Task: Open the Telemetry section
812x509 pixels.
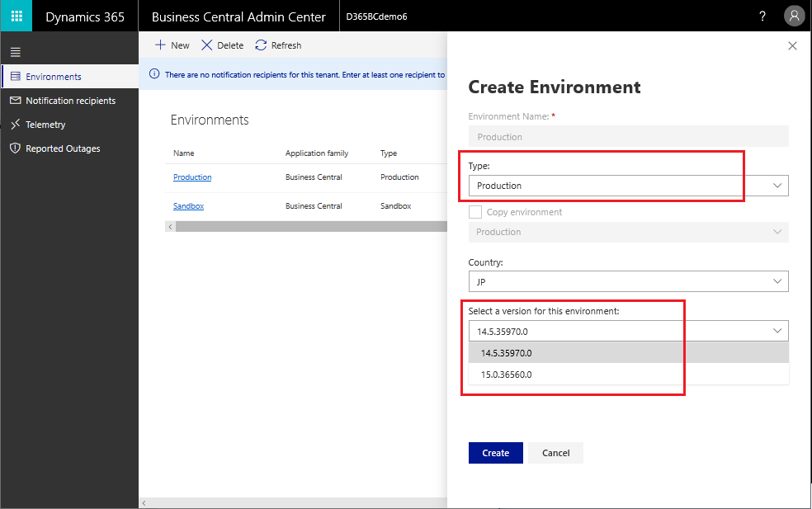Action: [45, 125]
